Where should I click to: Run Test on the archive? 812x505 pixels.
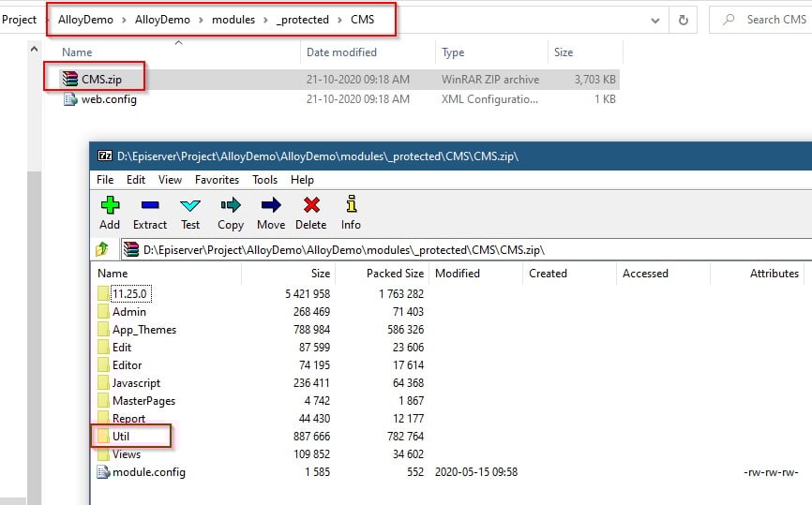[x=190, y=212]
